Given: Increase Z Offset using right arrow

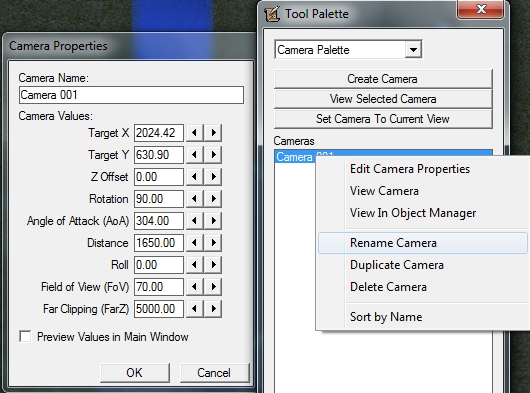Looking at the screenshot, I should point(213,176).
